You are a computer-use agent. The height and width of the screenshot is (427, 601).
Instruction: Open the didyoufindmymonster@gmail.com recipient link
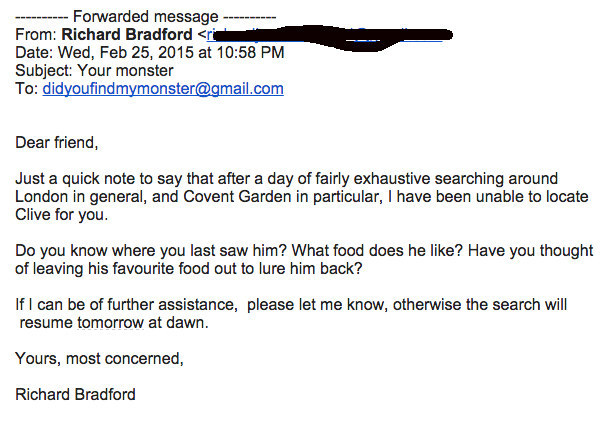163,89
